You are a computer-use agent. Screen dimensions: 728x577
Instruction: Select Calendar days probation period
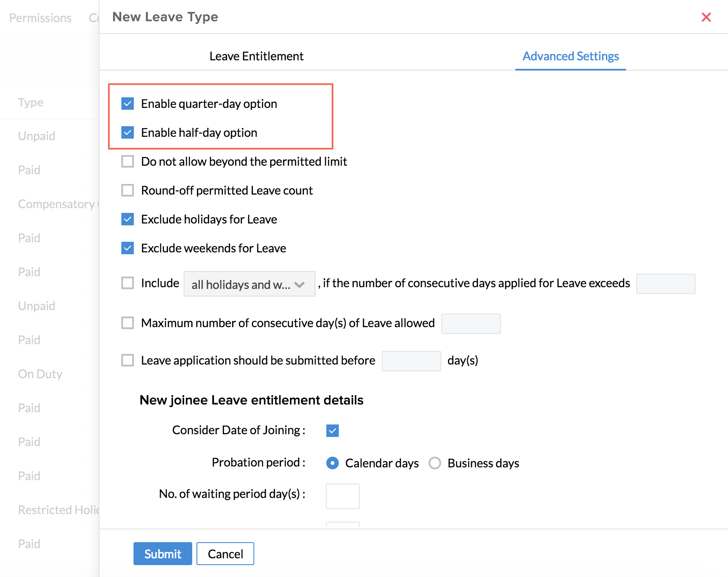pos(333,463)
